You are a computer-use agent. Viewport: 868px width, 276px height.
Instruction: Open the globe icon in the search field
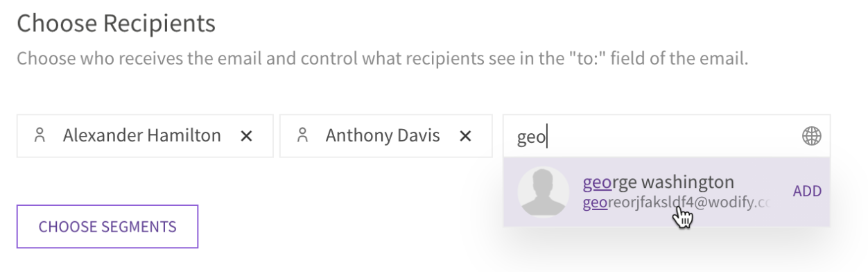811,137
